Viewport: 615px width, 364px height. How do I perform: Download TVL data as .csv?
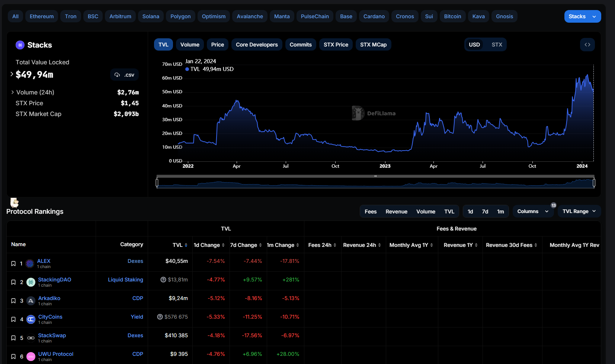pyautogui.click(x=124, y=75)
